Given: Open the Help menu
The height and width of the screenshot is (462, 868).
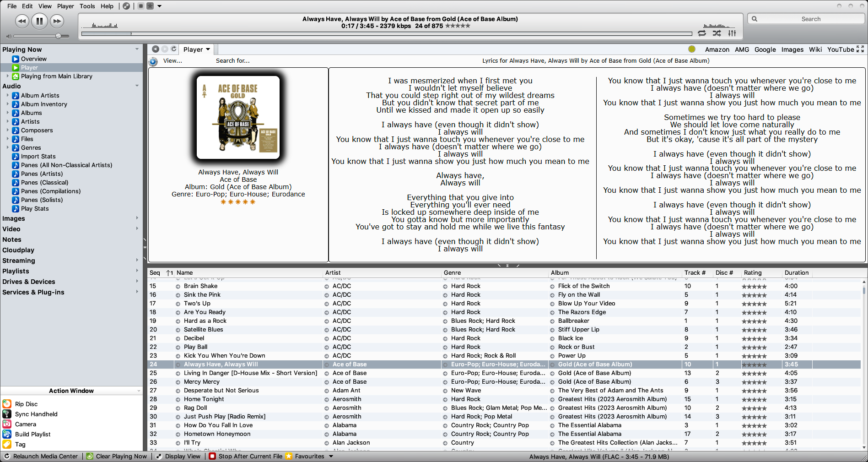Looking at the screenshot, I should (x=107, y=6).
